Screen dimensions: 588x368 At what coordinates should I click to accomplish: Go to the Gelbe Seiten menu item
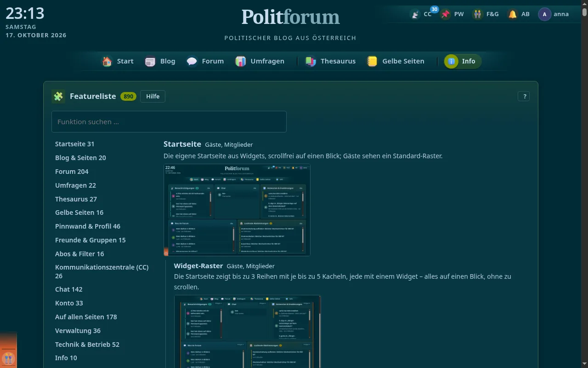coord(403,61)
